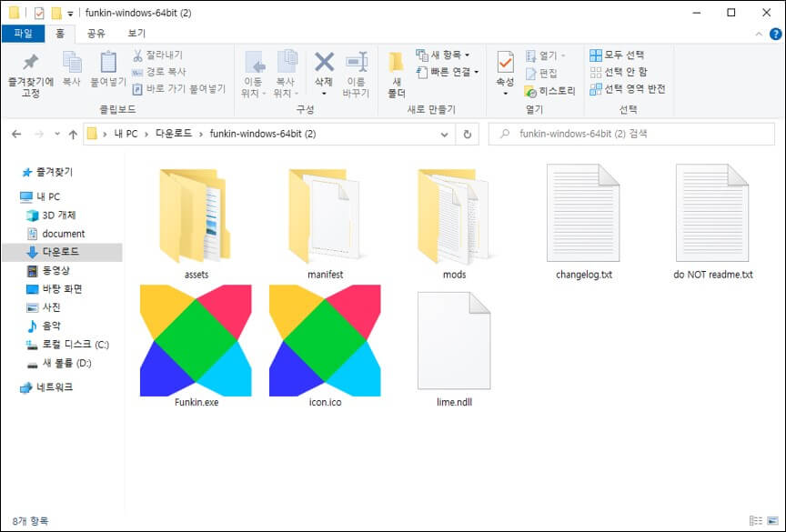The width and height of the screenshot is (786, 532).
Task: Click 선택 영역 반전 (Invert selection)
Action: pos(628,89)
